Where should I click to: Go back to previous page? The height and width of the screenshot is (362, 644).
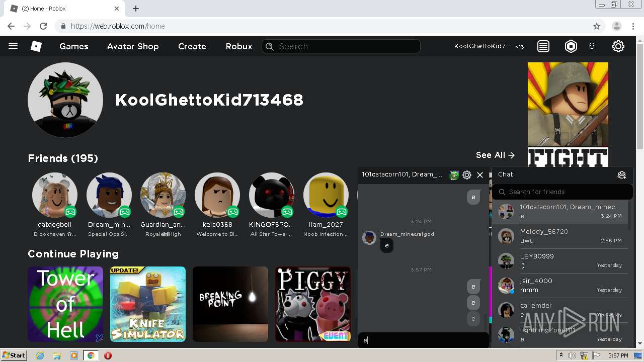(11, 26)
